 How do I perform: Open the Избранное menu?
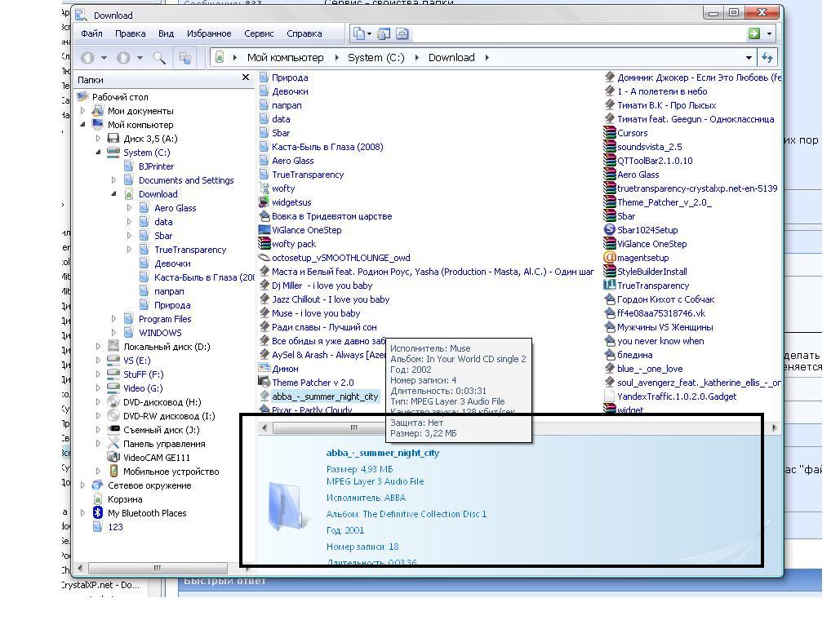[x=208, y=34]
